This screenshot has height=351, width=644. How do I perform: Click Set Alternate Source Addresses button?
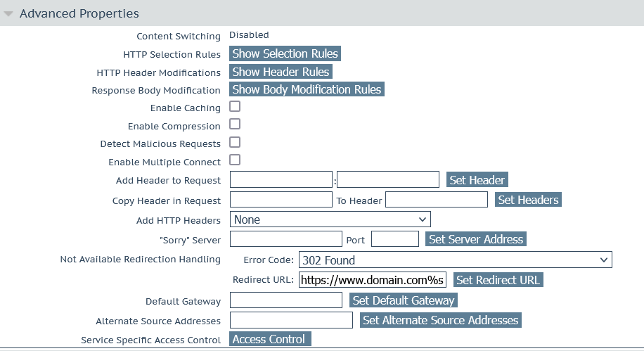coord(441,320)
